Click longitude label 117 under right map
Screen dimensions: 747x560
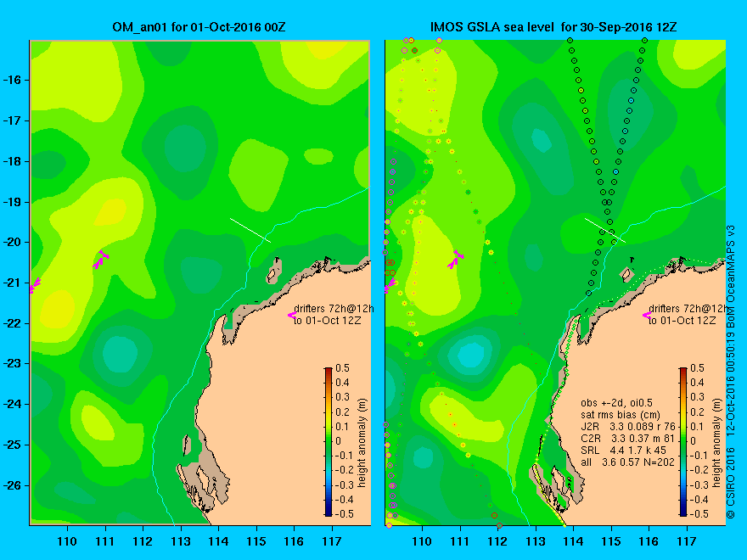pos(687,541)
